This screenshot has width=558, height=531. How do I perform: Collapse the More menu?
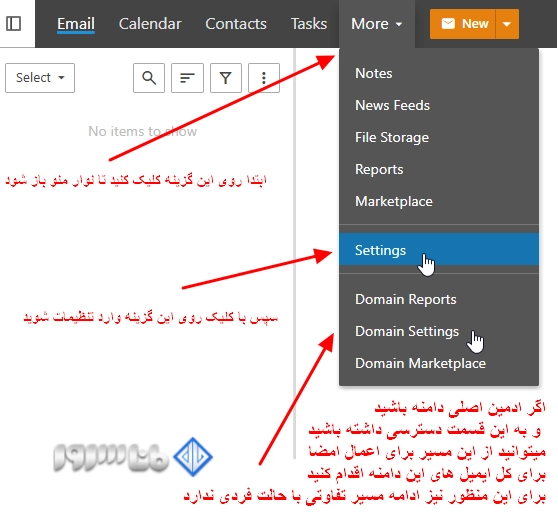pyautogui.click(x=377, y=24)
